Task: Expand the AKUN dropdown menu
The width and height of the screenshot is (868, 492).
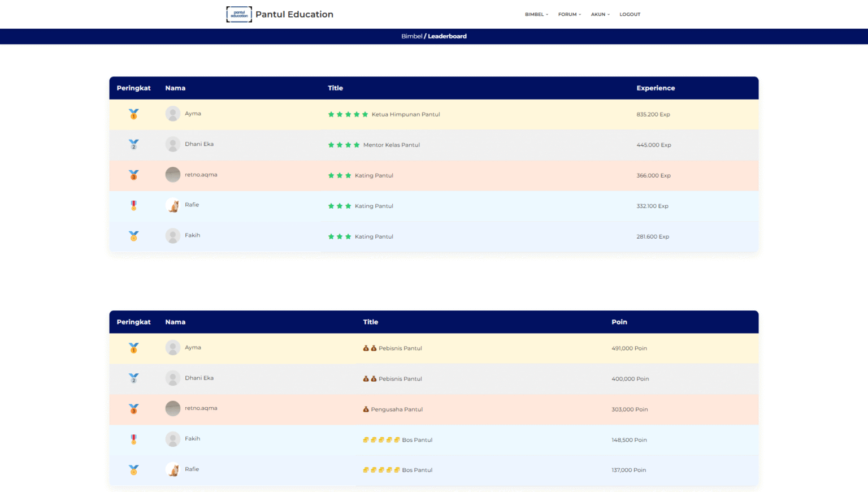Action: pos(600,15)
